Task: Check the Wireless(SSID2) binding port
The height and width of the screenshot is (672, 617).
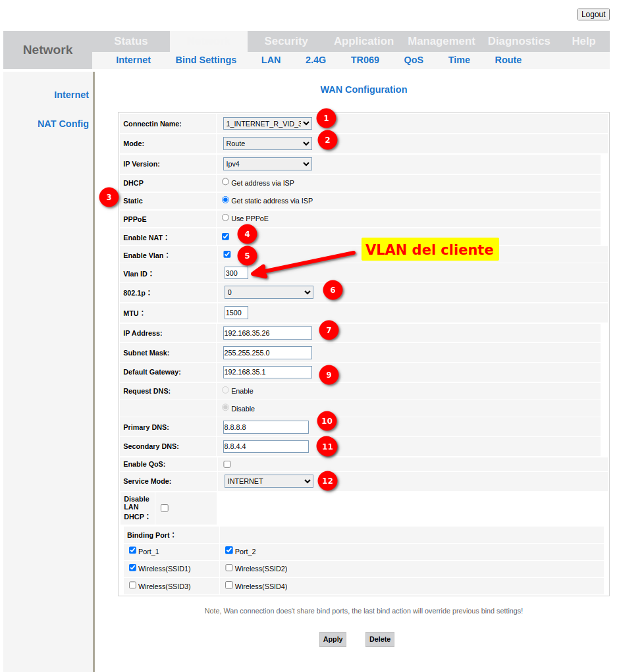Action: pos(229,567)
